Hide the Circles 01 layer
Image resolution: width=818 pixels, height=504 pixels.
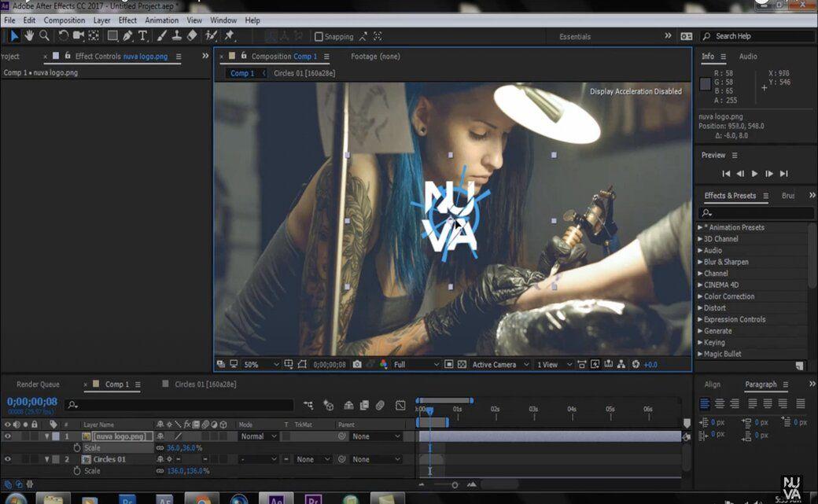click(7, 459)
